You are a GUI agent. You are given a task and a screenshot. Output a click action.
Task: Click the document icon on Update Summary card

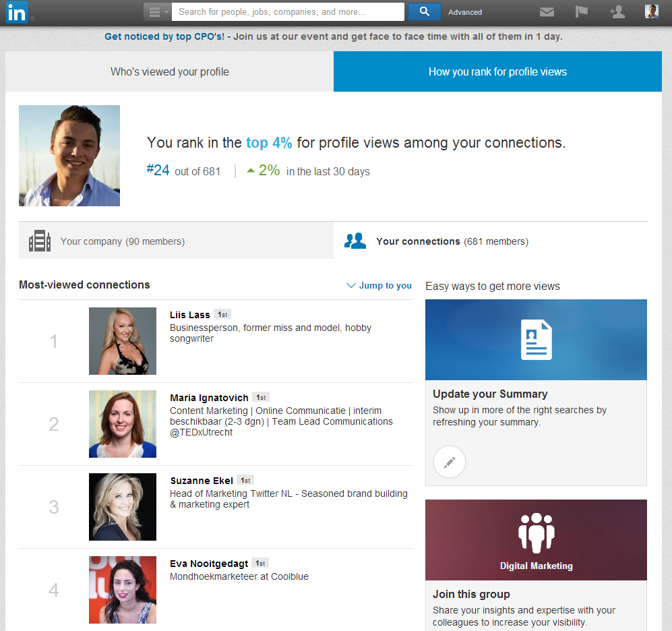pyautogui.click(x=536, y=340)
